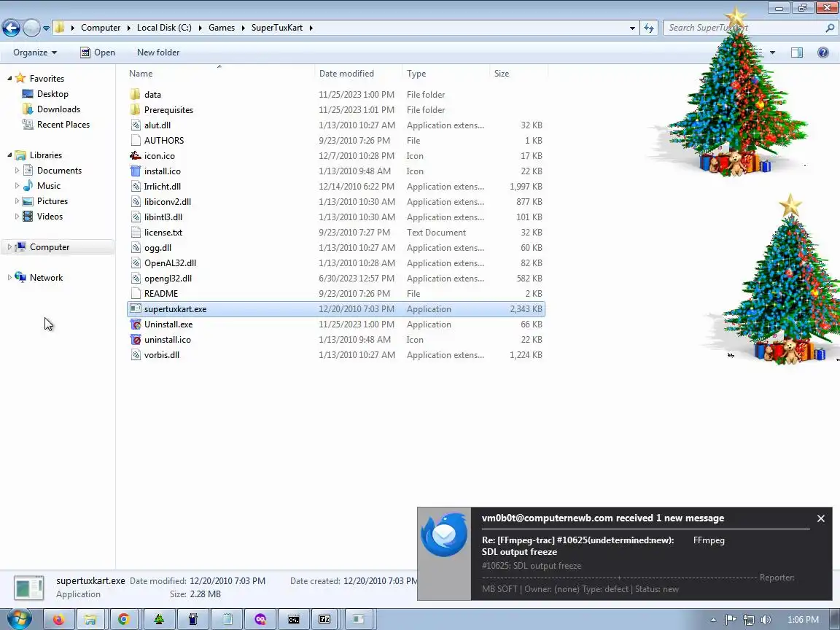Screen dimensions: 840x630
Task: Launch Firefox from the taskbar
Action: 58,619
